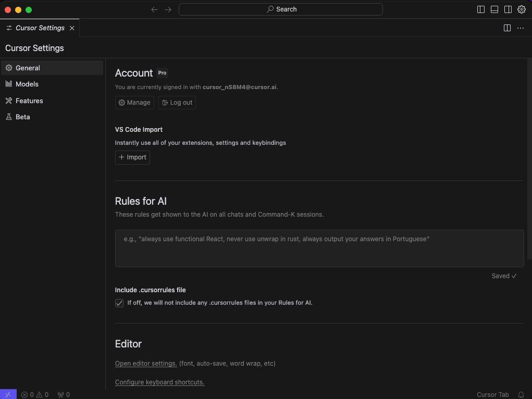532x399 pixels.
Task: Open the remote window status bar button
Action: pos(8,395)
